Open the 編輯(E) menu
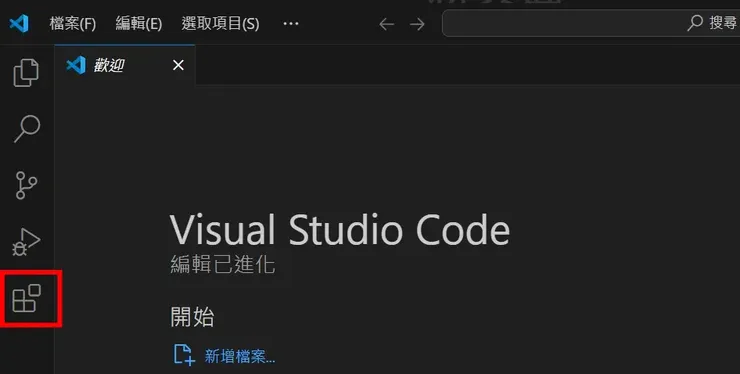The height and width of the screenshot is (374, 740). point(139,24)
